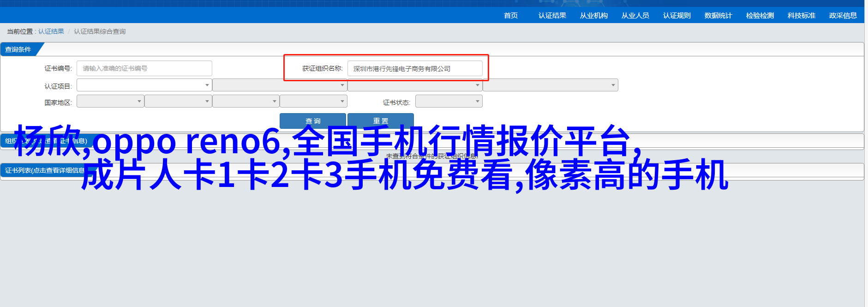Open the 认证结果 navigation item
This screenshot has height=307, width=868.
tap(552, 15)
